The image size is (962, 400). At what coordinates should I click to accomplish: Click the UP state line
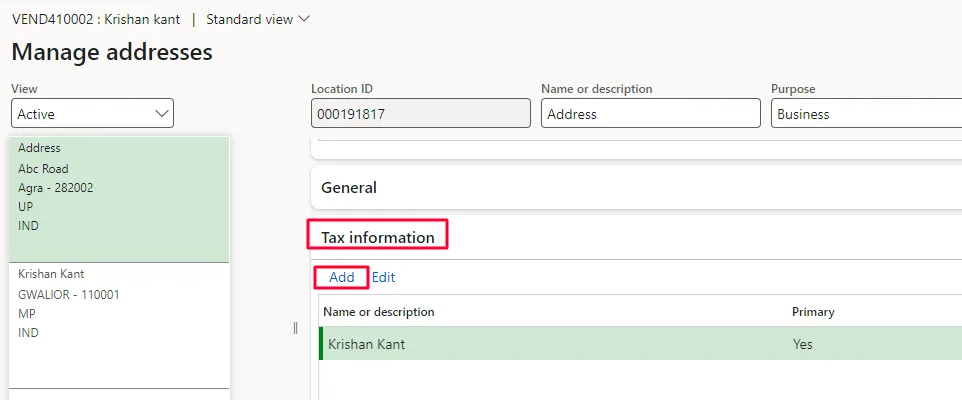coord(26,207)
